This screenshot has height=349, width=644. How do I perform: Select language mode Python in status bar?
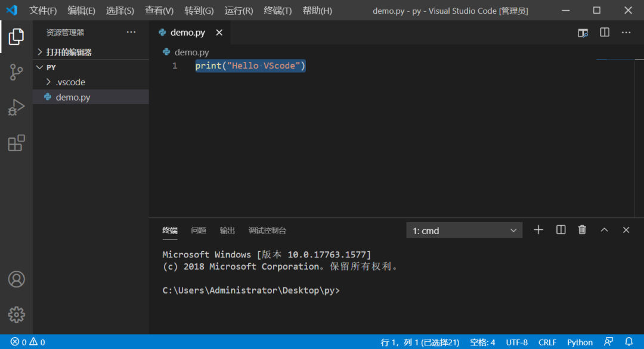[x=580, y=342]
